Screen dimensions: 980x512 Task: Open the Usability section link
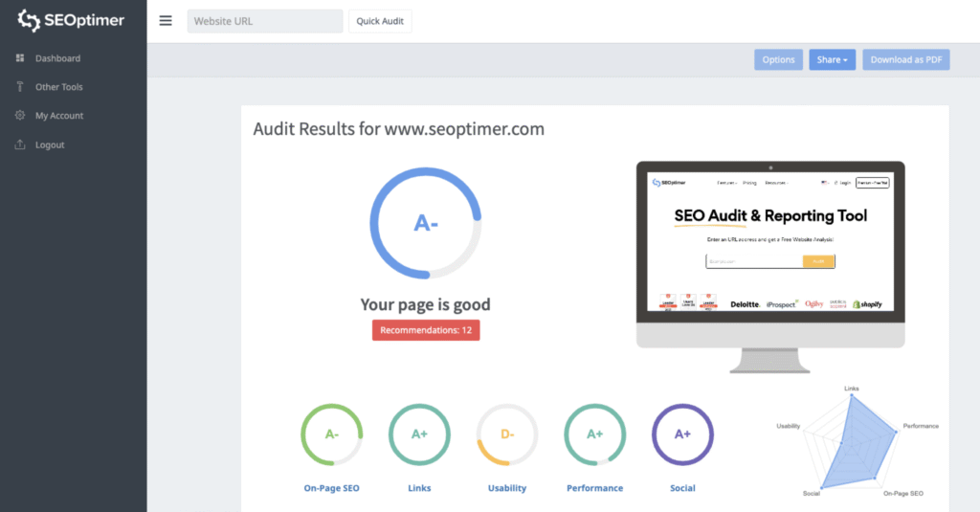coord(507,488)
